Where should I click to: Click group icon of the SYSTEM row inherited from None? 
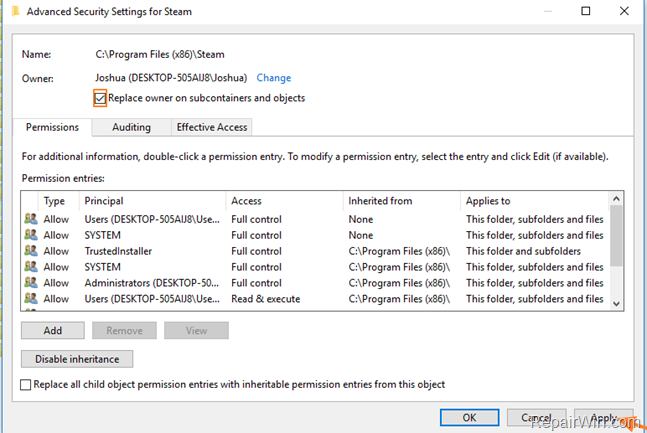(31, 235)
